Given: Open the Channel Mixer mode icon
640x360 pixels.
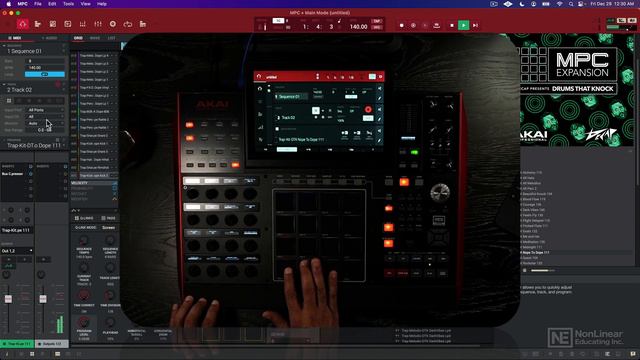Looking at the screenshot, I should point(98,24).
